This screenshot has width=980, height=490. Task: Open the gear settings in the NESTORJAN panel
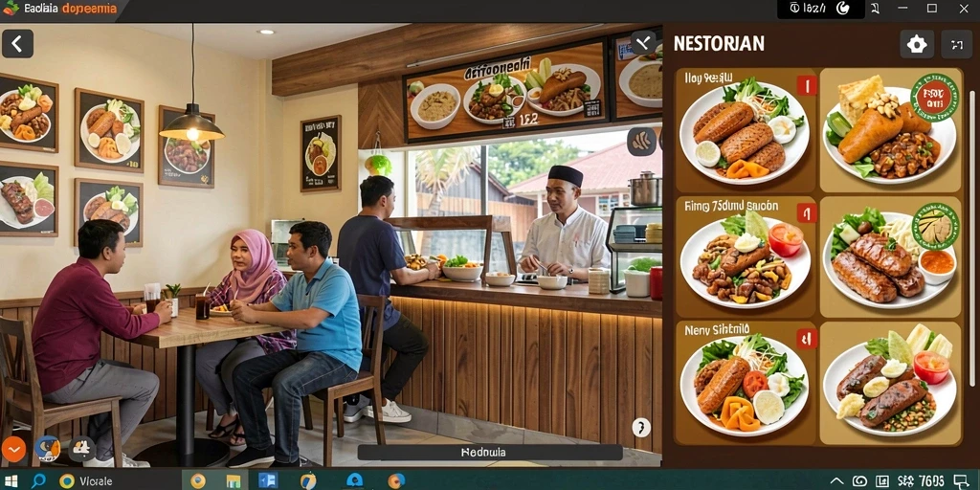coord(917,44)
